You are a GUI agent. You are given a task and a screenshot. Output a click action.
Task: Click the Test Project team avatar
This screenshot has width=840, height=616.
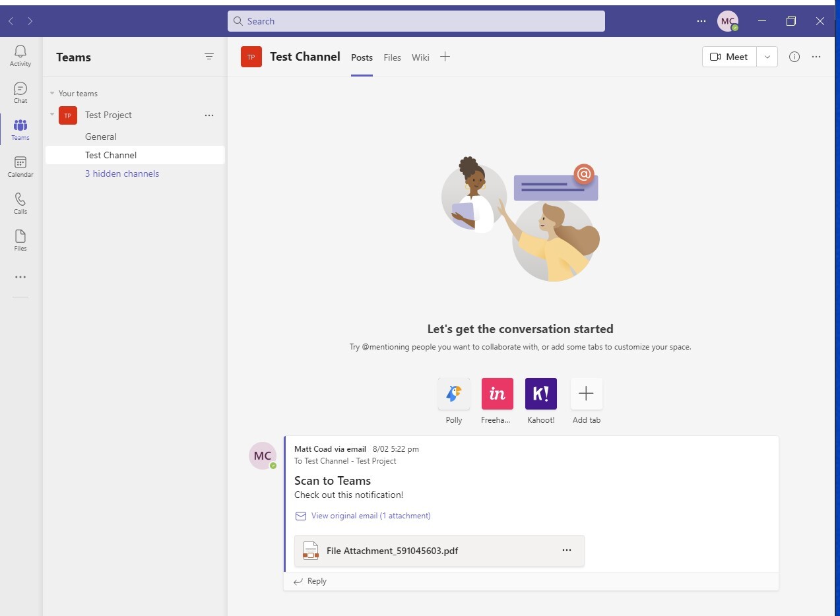[x=67, y=115]
